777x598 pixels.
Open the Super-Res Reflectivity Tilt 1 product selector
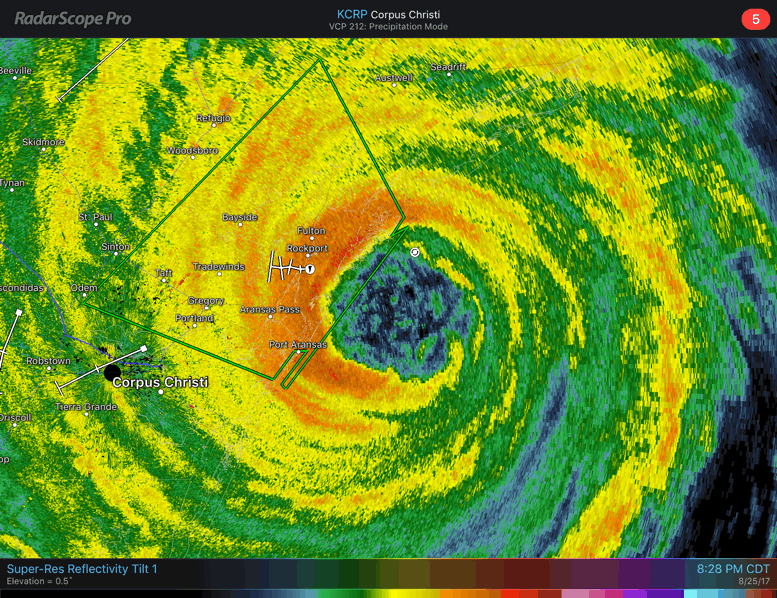pyautogui.click(x=82, y=569)
